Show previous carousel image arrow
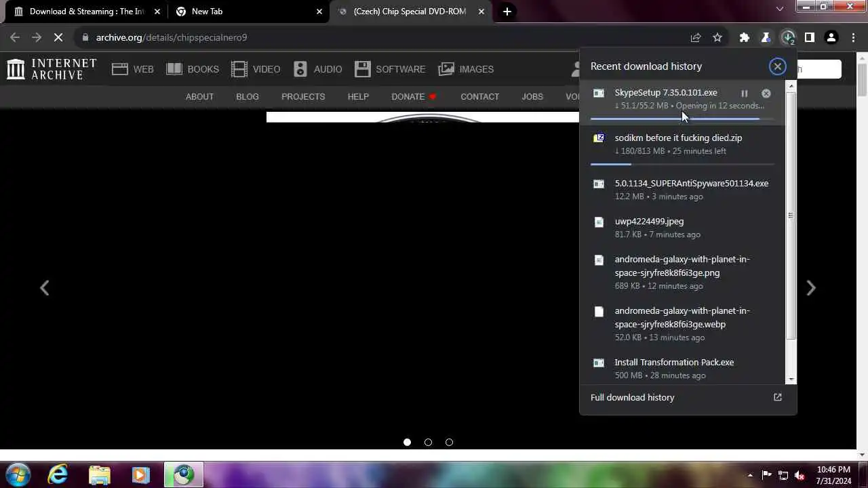868x488 pixels. pos(45,288)
